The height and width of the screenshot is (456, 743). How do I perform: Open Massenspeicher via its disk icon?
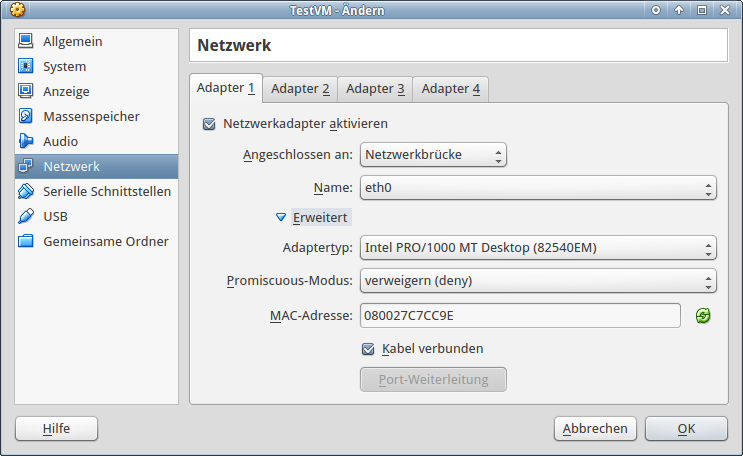[26, 117]
